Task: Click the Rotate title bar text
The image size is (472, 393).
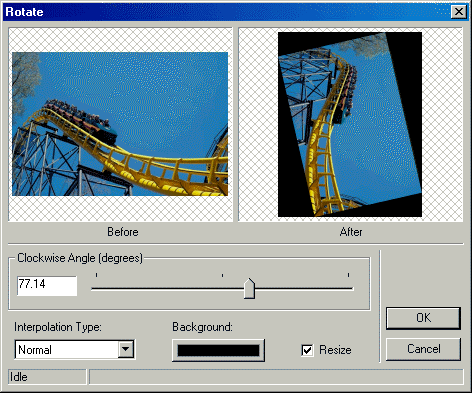Action: click(24, 12)
